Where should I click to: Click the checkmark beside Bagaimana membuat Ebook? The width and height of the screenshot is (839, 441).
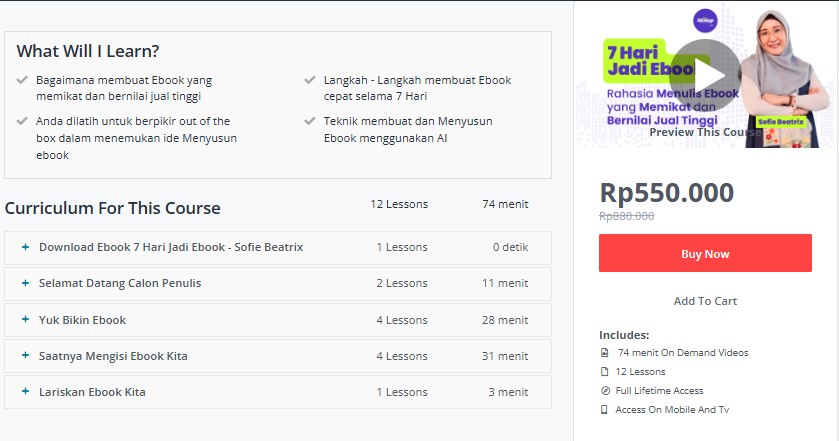pyautogui.click(x=22, y=80)
